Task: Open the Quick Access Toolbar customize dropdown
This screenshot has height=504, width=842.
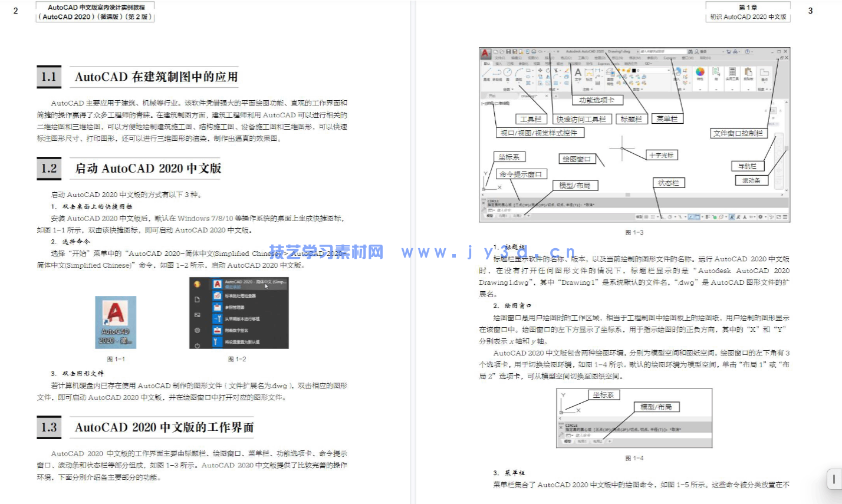Action: (x=558, y=51)
